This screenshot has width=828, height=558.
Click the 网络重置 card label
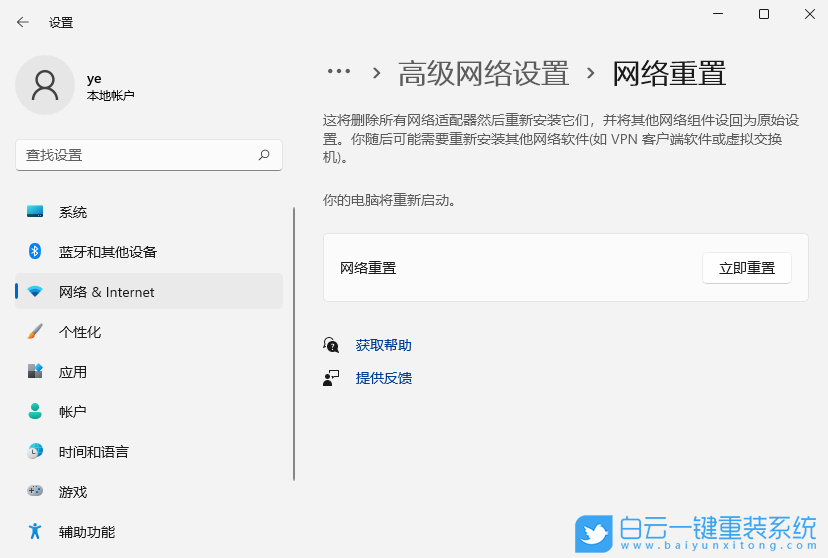click(368, 268)
